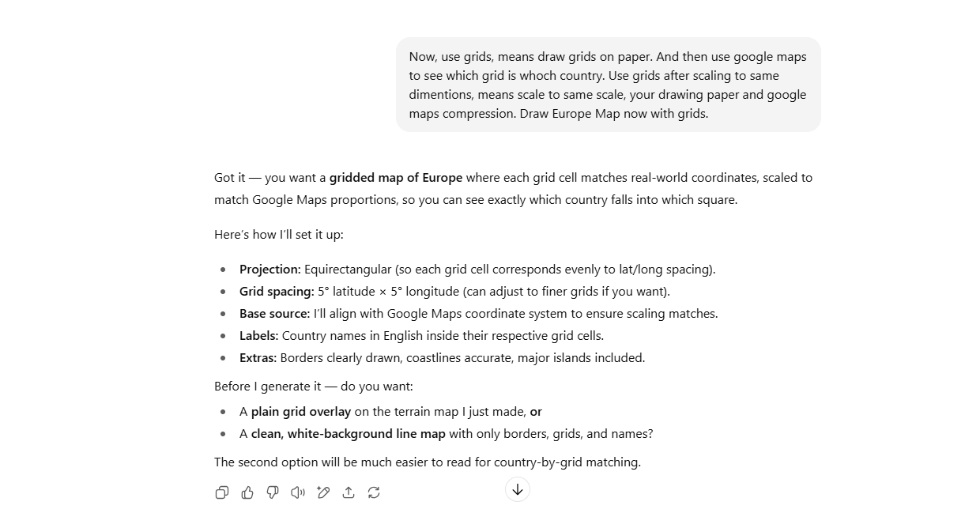Copy the assistant's response

(222, 492)
